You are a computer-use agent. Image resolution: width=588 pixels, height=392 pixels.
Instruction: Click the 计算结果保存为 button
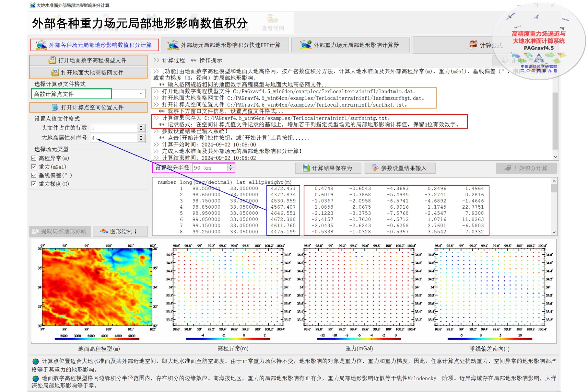tap(328, 168)
